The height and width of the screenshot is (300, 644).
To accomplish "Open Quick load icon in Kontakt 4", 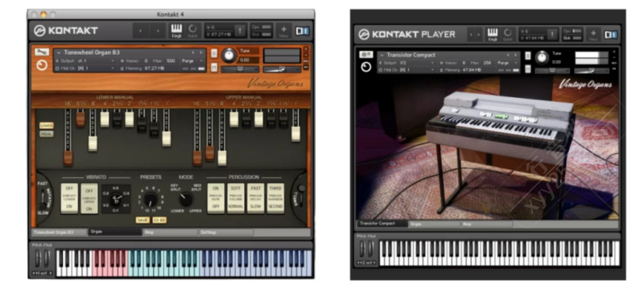I will [x=192, y=31].
